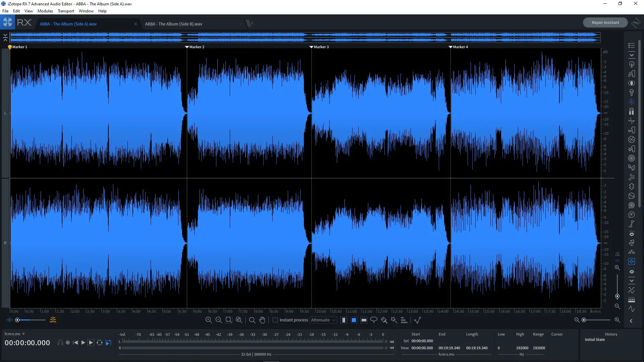Select the Harmonics selection tool
The width and height of the screenshot is (644, 362).
(x=404, y=320)
